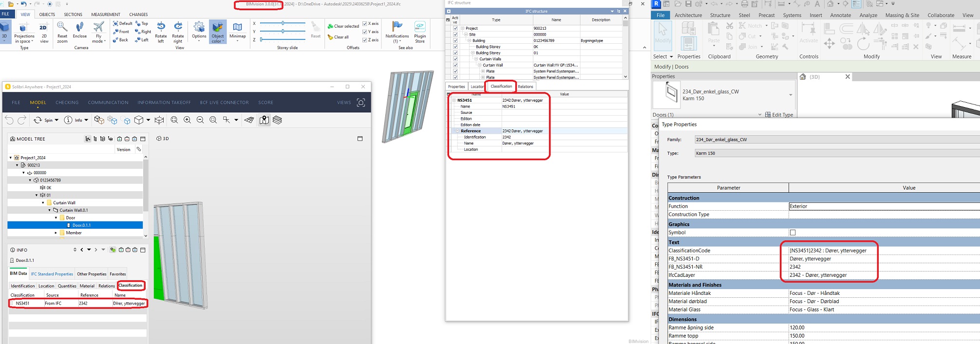This screenshot has width=980, height=344.
Task: Toggle Active checkbox for Curtain Walls row
Action: coord(455,59)
